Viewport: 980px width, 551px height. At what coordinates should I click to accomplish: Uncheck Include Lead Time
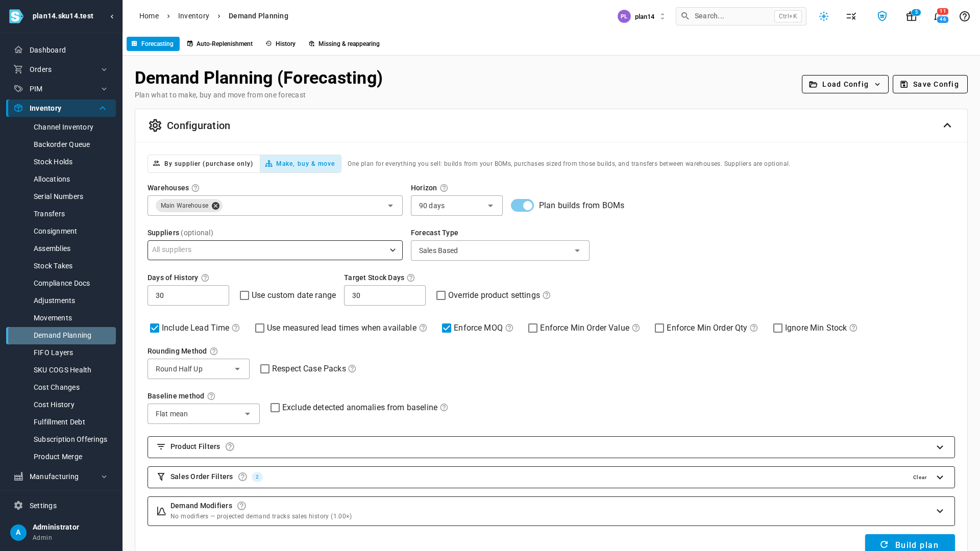(x=155, y=328)
